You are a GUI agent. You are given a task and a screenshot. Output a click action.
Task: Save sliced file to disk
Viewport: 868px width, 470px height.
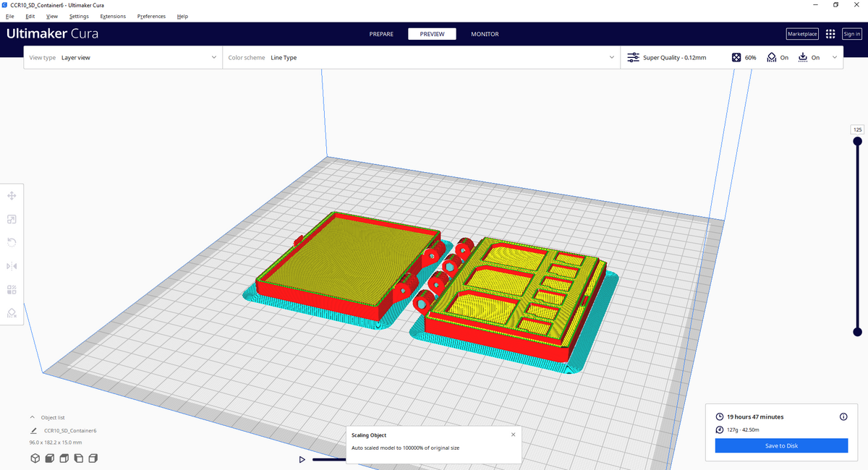coord(781,445)
